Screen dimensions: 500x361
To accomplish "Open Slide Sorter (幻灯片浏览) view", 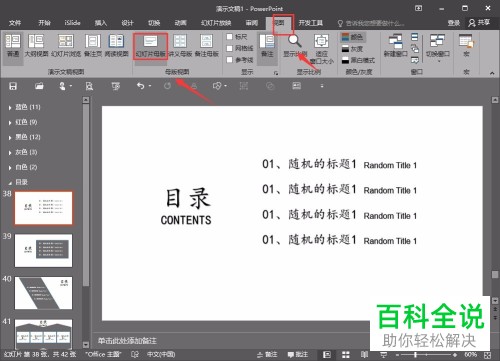I will pyautogui.click(x=66, y=45).
